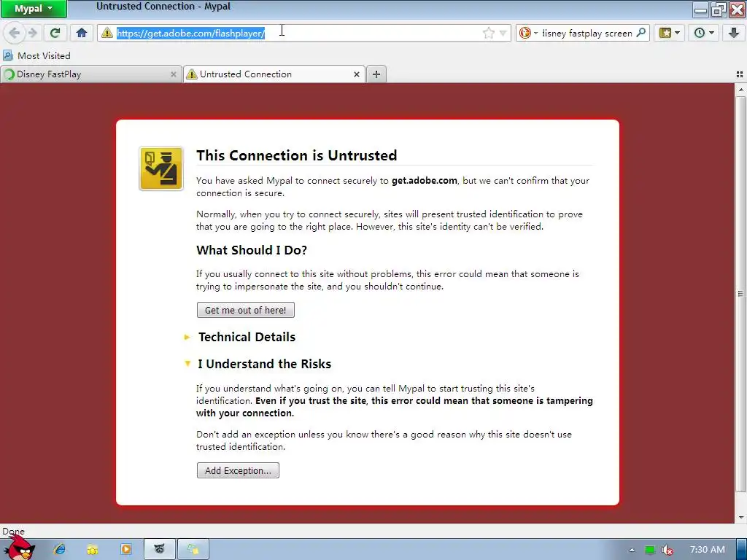This screenshot has width=747, height=560.
Task: Go back with the back arrow
Action: coord(15,33)
